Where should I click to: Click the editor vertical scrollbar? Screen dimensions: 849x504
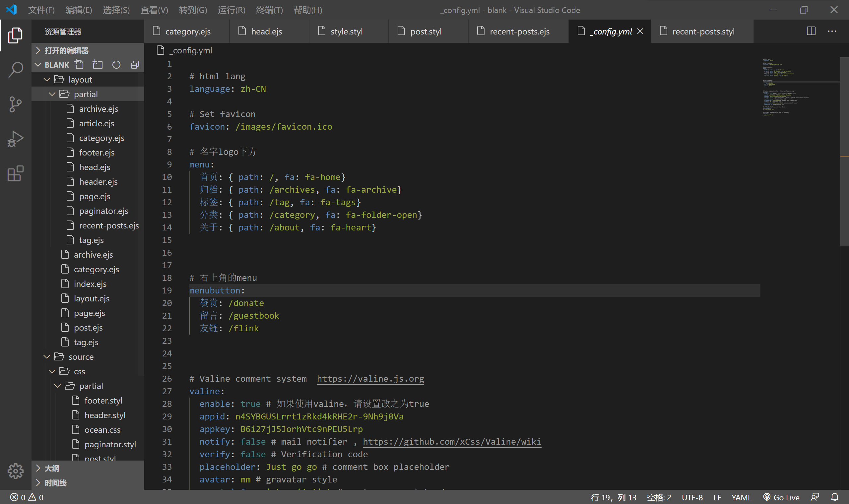click(844, 153)
